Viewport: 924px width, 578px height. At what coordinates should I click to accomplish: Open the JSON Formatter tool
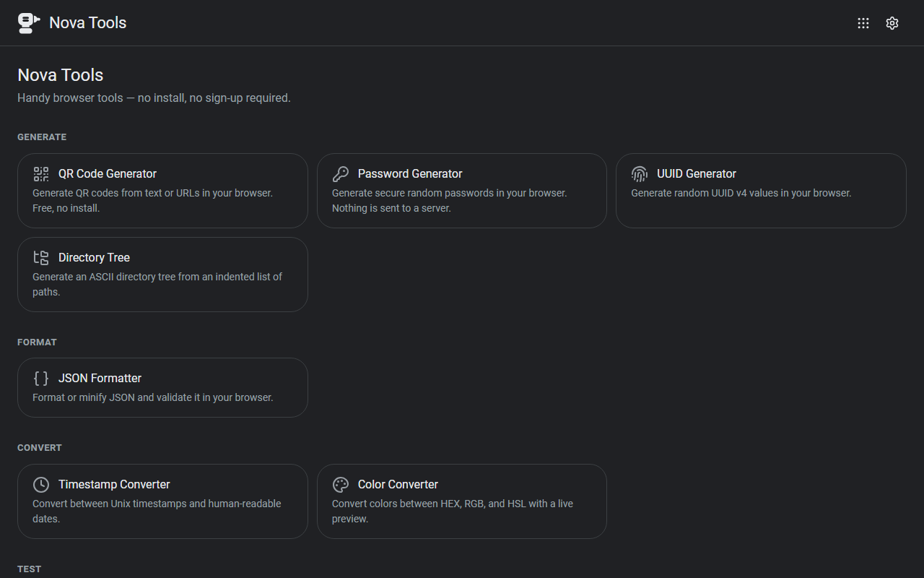click(x=162, y=387)
